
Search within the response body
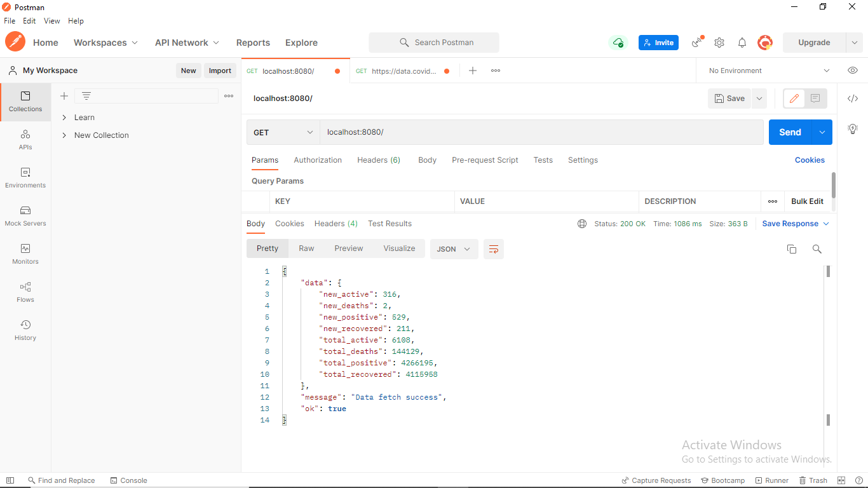pyautogui.click(x=817, y=249)
